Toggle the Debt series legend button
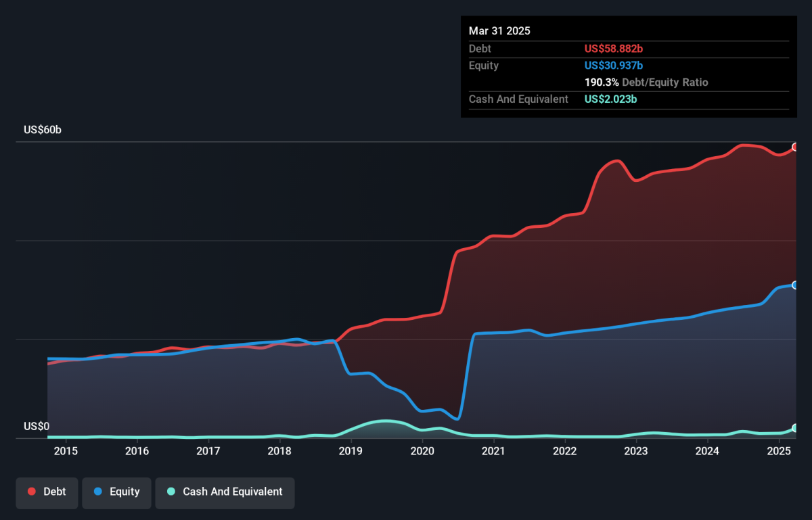This screenshot has width=812, height=520. pos(47,492)
